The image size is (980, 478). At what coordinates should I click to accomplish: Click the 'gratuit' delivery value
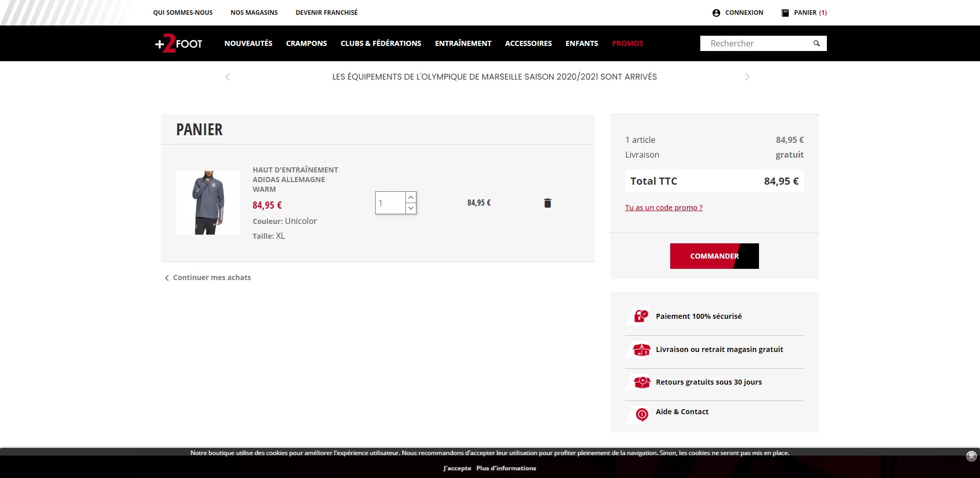click(x=790, y=155)
